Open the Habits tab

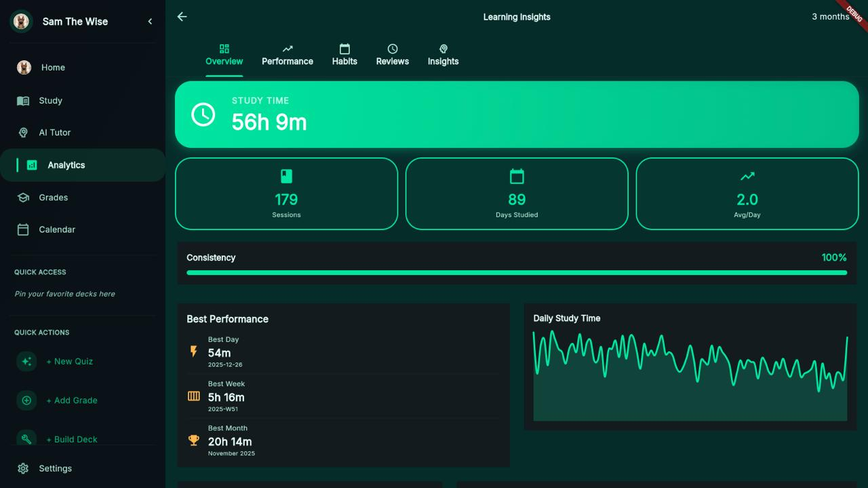(x=344, y=54)
